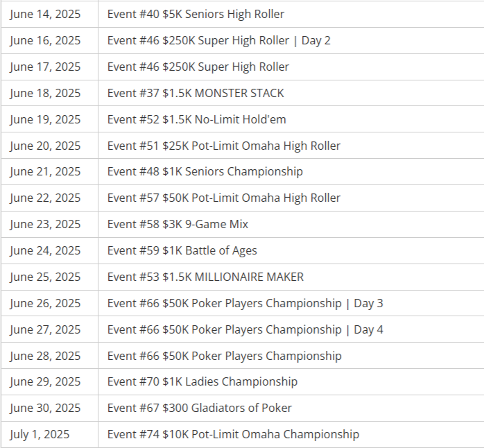The height and width of the screenshot is (448, 484).
Task: Click the July 1, 2025 date cell
Action: point(40,434)
